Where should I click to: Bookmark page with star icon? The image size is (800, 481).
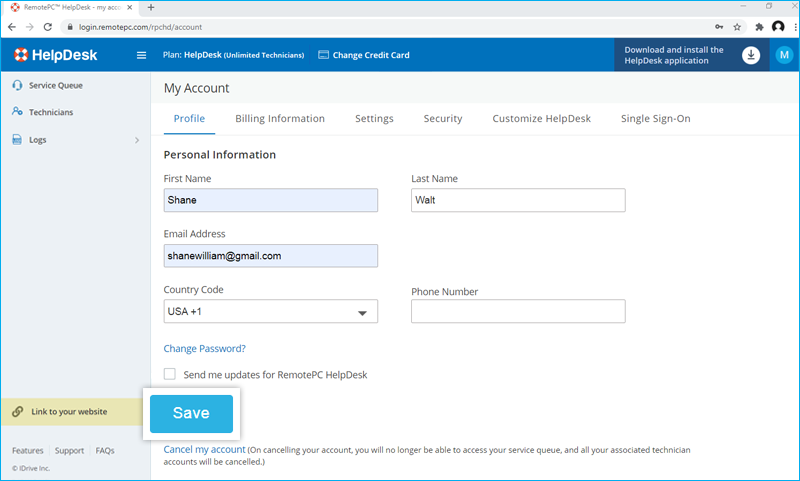(737, 27)
